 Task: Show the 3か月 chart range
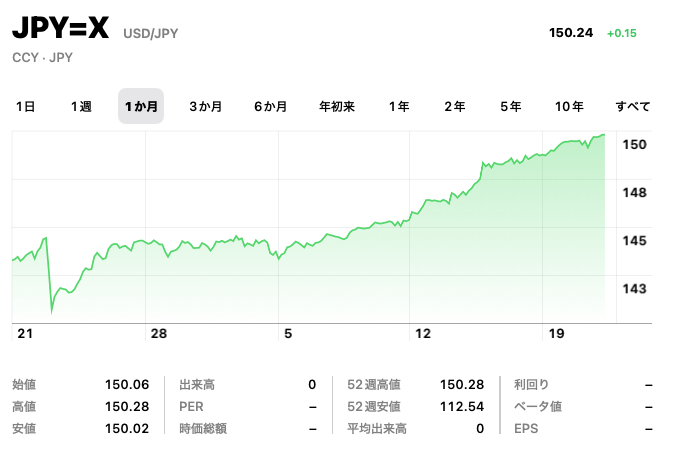point(205,106)
